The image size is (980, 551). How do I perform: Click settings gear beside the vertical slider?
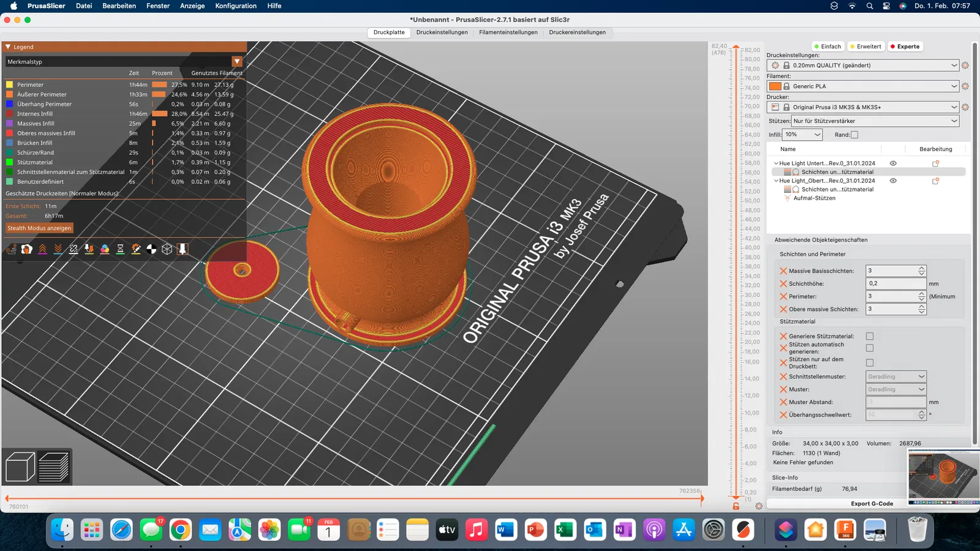tap(759, 506)
